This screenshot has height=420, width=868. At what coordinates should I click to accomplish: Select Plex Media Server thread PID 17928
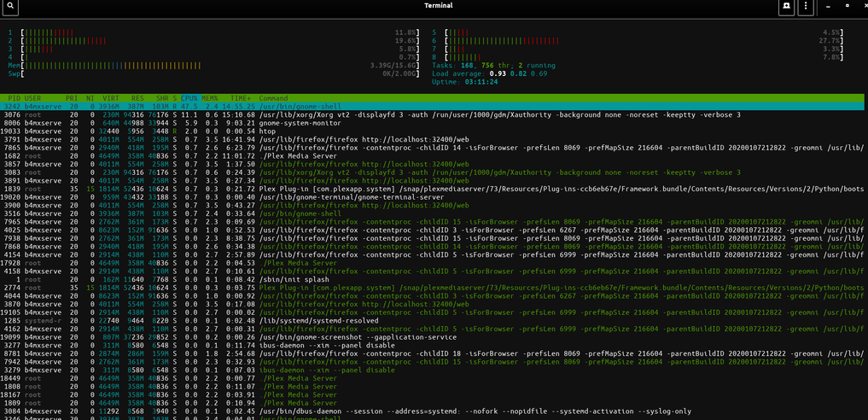[434, 263]
